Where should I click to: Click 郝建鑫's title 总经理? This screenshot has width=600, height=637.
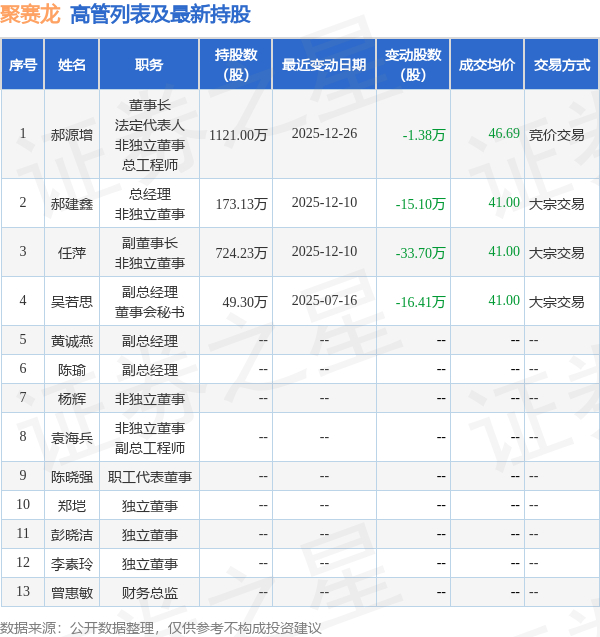point(149,194)
